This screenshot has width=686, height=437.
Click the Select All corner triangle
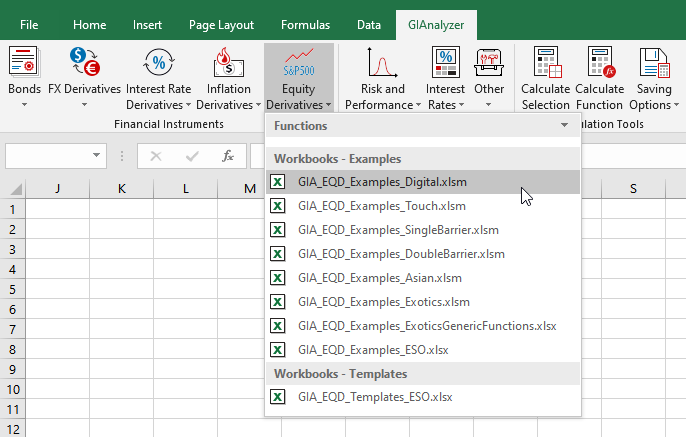pos(16,189)
